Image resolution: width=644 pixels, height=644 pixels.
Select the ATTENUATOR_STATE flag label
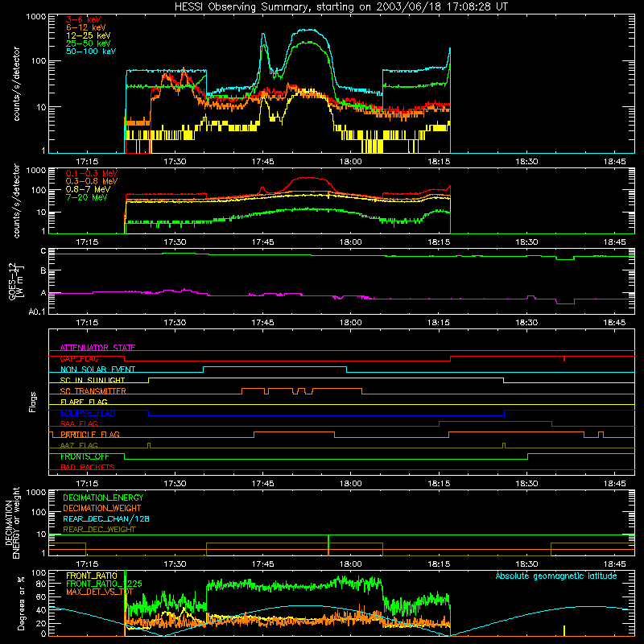(x=97, y=348)
